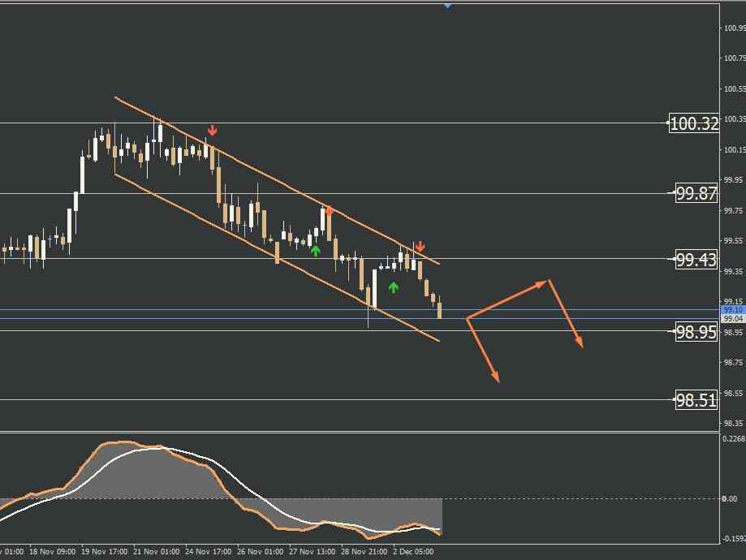Screen dimensions: 746x560
Task: Click the 100.15 price scale label
Action: [735, 149]
